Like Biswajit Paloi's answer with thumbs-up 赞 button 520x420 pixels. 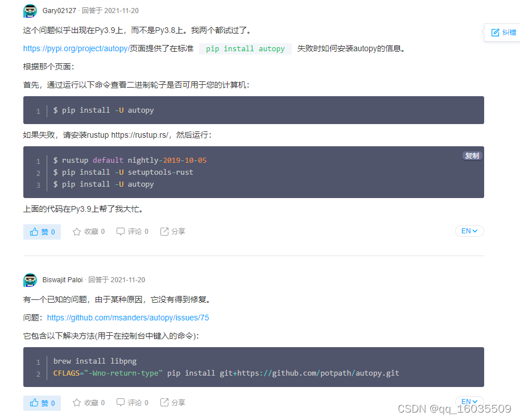[42, 403]
